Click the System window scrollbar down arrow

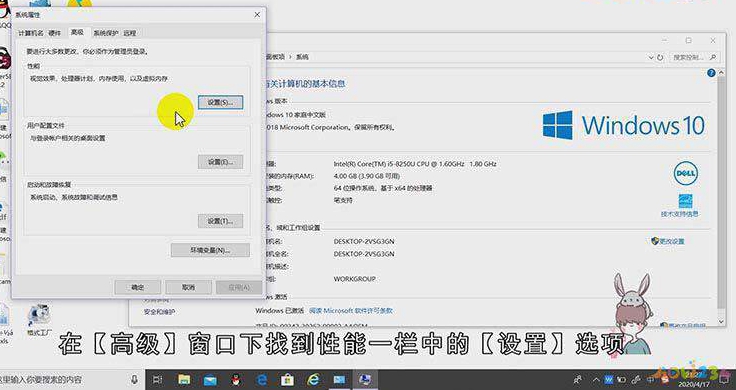(x=722, y=321)
